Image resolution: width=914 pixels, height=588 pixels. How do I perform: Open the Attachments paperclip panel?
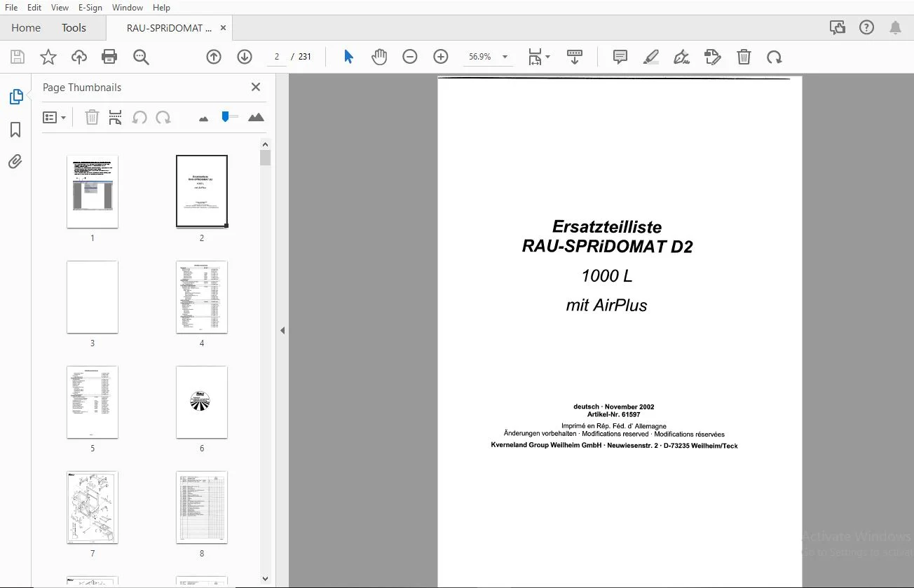pyautogui.click(x=15, y=162)
